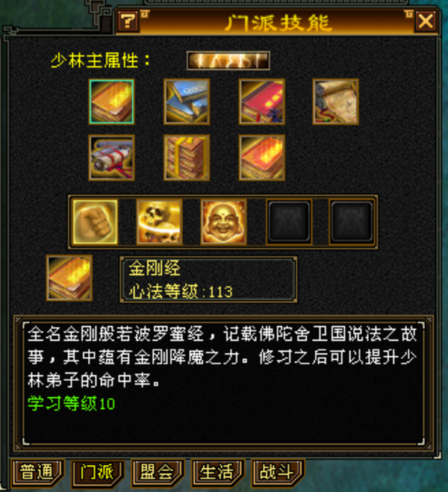Click the golden skull skill
Screen dimensions: 448x492
click(x=159, y=222)
